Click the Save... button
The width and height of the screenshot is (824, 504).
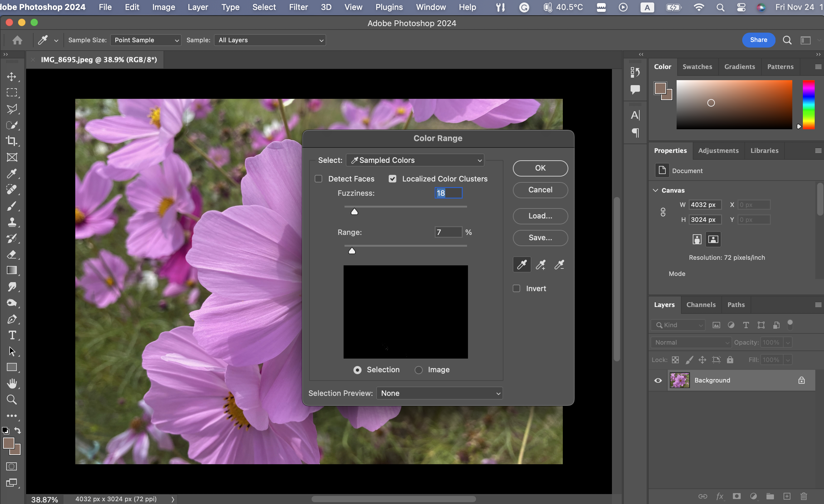[540, 238]
